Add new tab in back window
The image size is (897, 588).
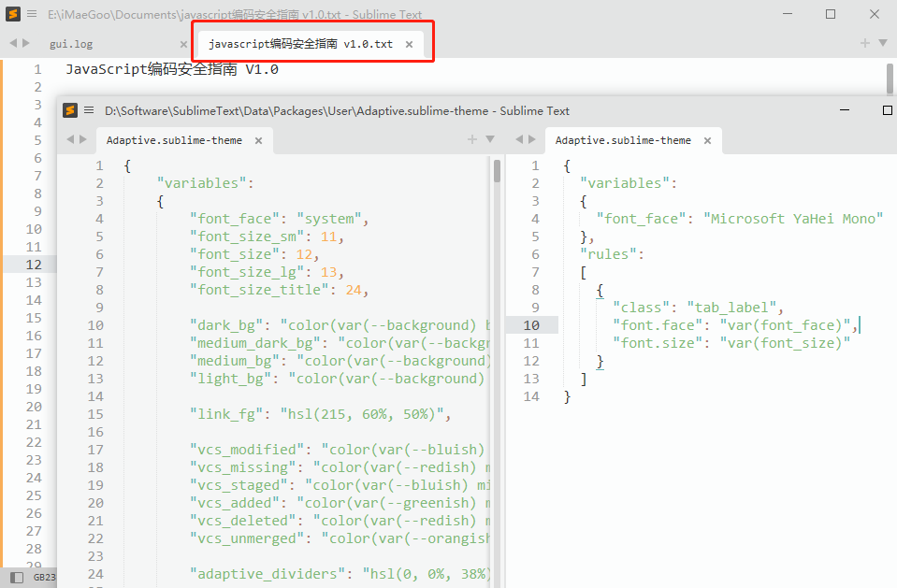865,43
